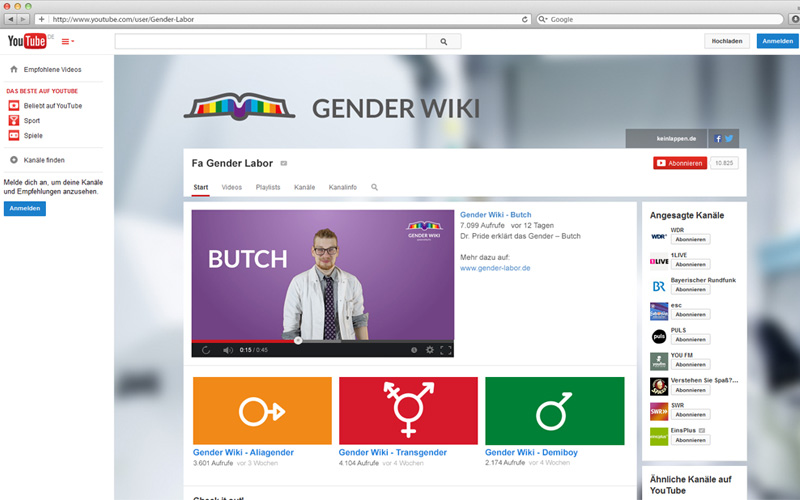Click the annotations icon in player
Image resolution: width=800 pixels, height=500 pixels.
coord(414,350)
